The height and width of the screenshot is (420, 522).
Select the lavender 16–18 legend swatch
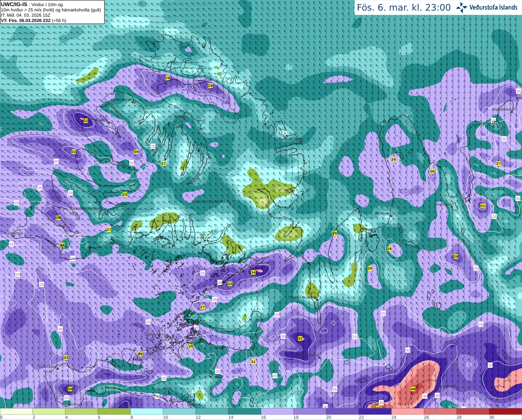tap(277, 411)
